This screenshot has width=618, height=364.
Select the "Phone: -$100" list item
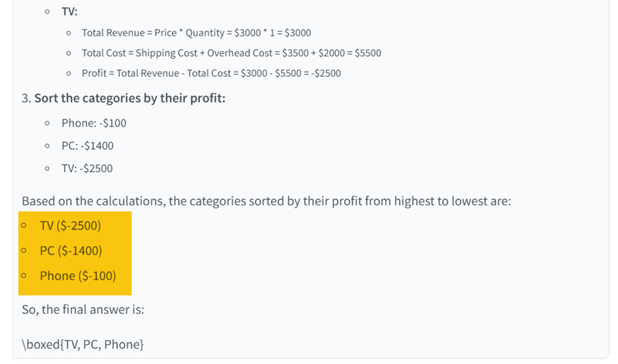pos(94,123)
